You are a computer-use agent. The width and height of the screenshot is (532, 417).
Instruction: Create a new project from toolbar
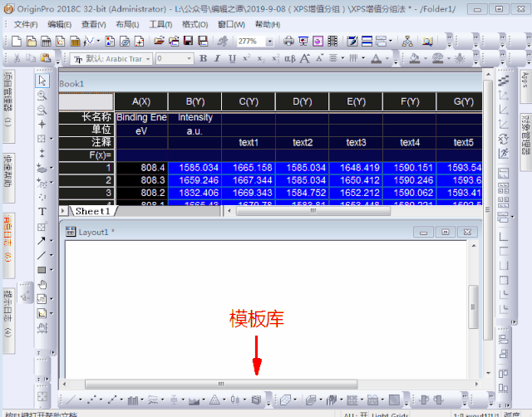(17, 42)
